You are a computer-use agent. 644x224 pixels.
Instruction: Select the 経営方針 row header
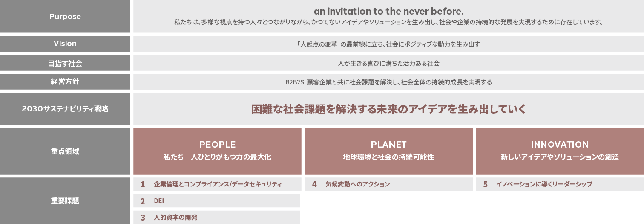point(65,82)
